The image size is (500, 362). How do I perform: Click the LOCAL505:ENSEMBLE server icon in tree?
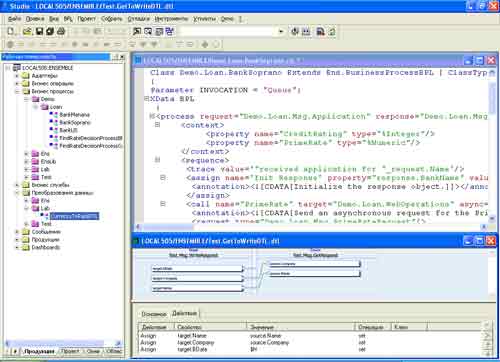coord(17,68)
